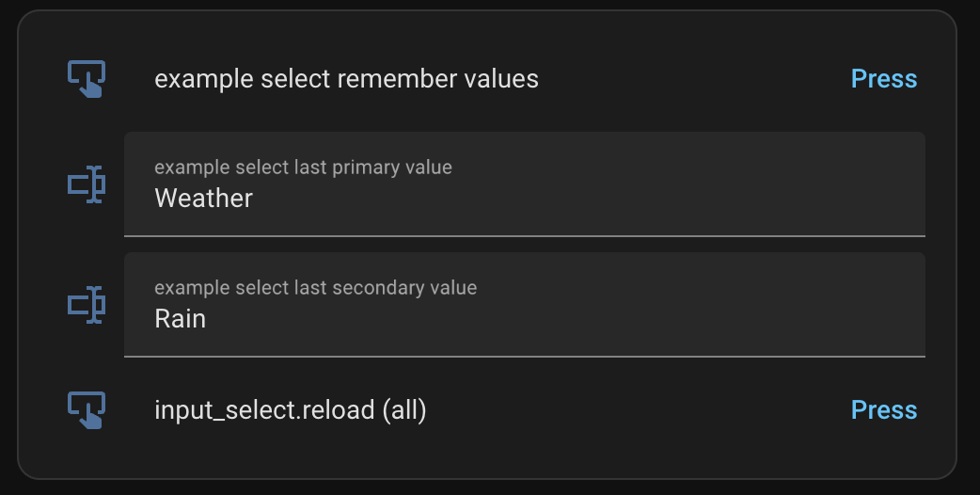Click the 'example select last primary value' field label
Image resolution: width=980 pixels, height=495 pixels.
click(x=303, y=168)
